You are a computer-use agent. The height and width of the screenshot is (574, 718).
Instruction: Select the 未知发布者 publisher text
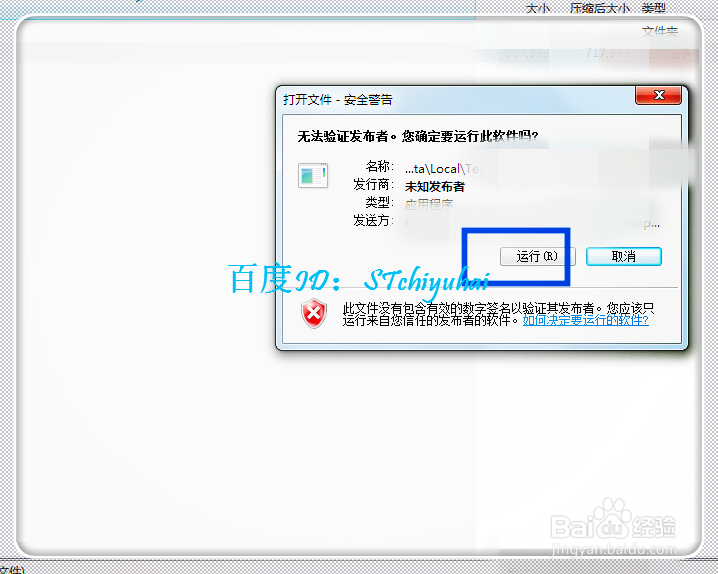(x=435, y=187)
